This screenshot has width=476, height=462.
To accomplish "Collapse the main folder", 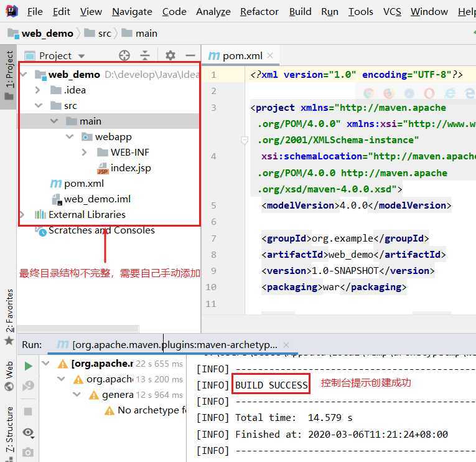I will coord(54,121).
